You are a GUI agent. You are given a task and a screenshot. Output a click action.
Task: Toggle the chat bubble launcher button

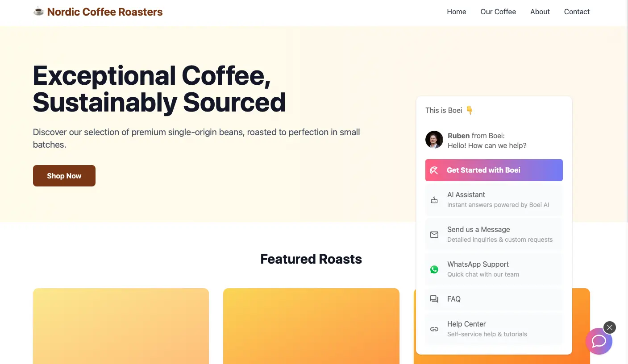[598, 342]
